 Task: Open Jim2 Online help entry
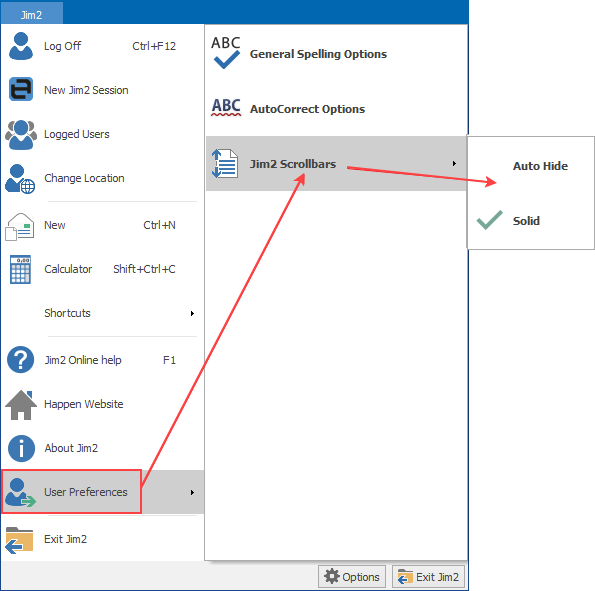pyautogui.click(x=102, y=360)
